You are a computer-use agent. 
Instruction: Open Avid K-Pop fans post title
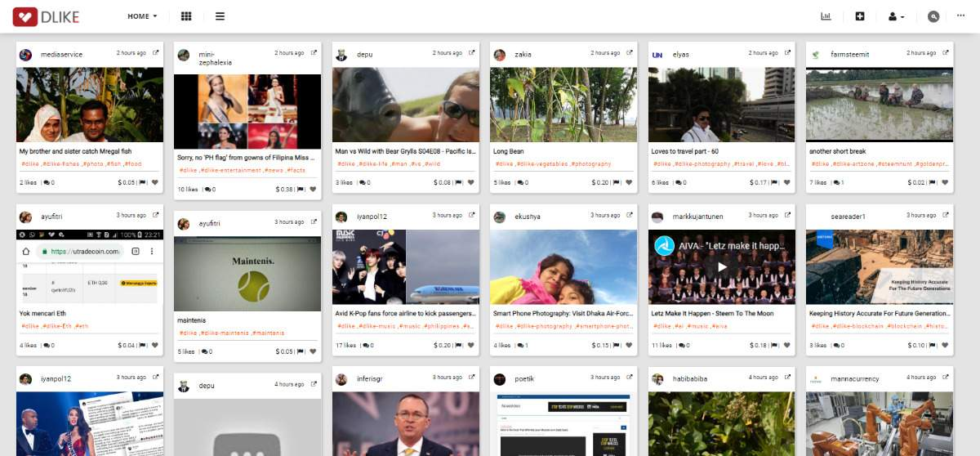click(405, 314)
